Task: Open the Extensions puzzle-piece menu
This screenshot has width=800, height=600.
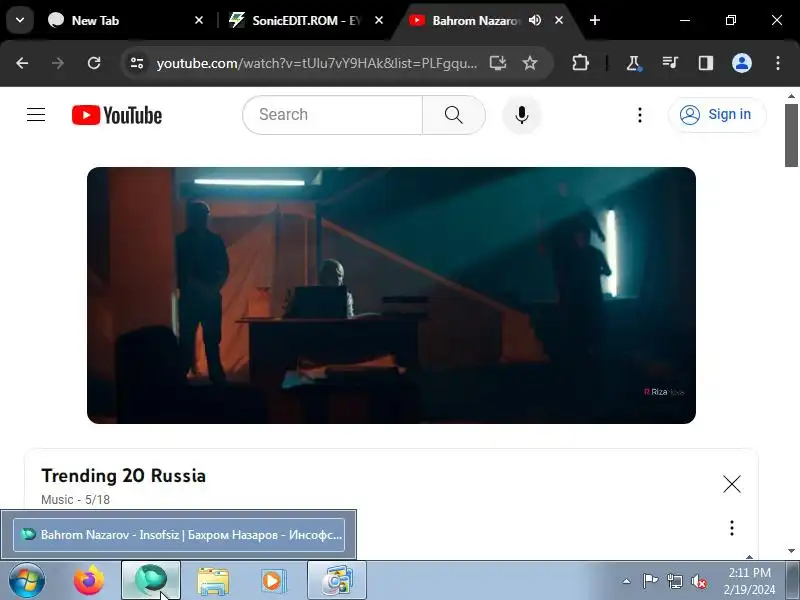Action: pos(580,63)
